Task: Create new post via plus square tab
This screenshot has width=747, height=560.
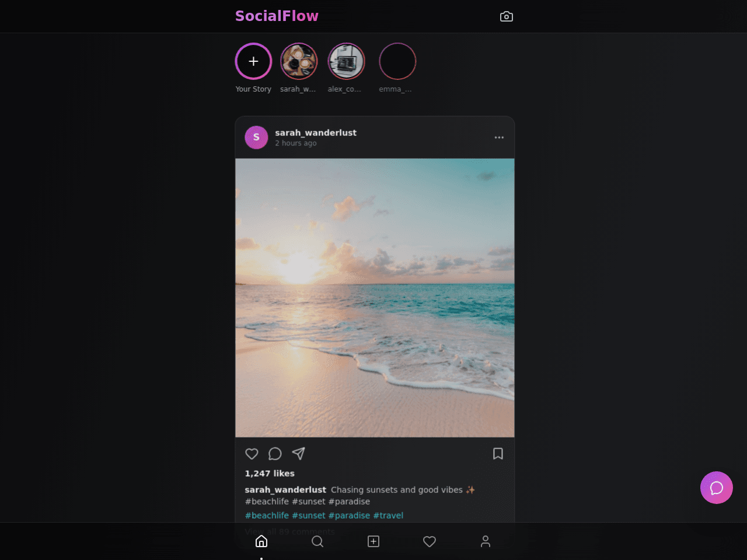Action: pos(373,541)
